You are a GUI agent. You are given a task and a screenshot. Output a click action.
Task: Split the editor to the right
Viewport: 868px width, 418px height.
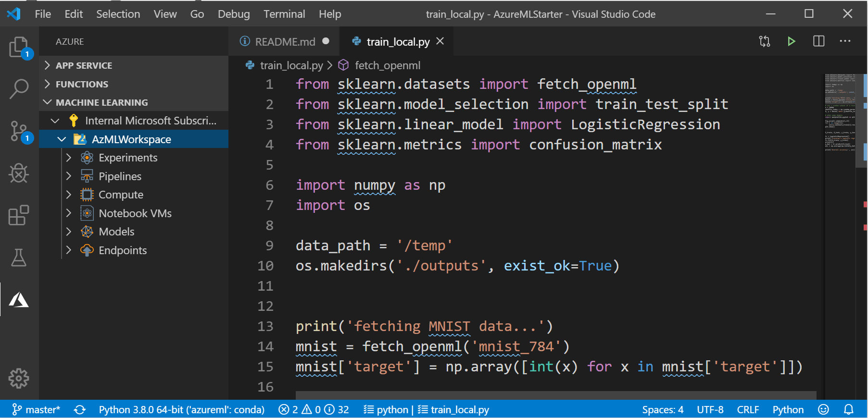[x=818, y=41]
